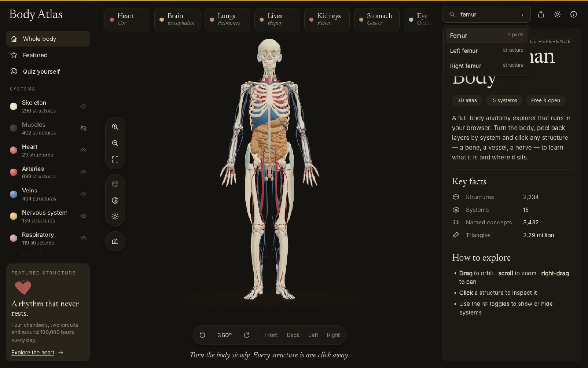Image resolution: width=588 pixels, height=368 pixels.
Task: Take a snapshot with the camera icon
Action: 115,241
